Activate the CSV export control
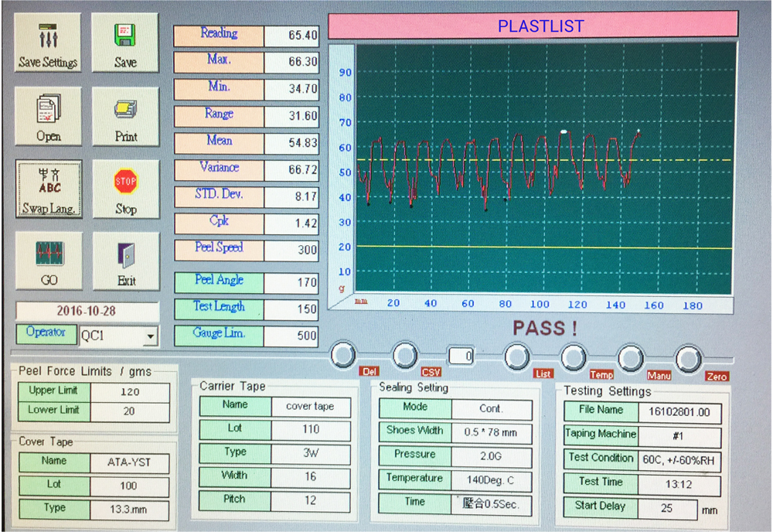Viewport: 773px width, 532px height. pos(405,353)
